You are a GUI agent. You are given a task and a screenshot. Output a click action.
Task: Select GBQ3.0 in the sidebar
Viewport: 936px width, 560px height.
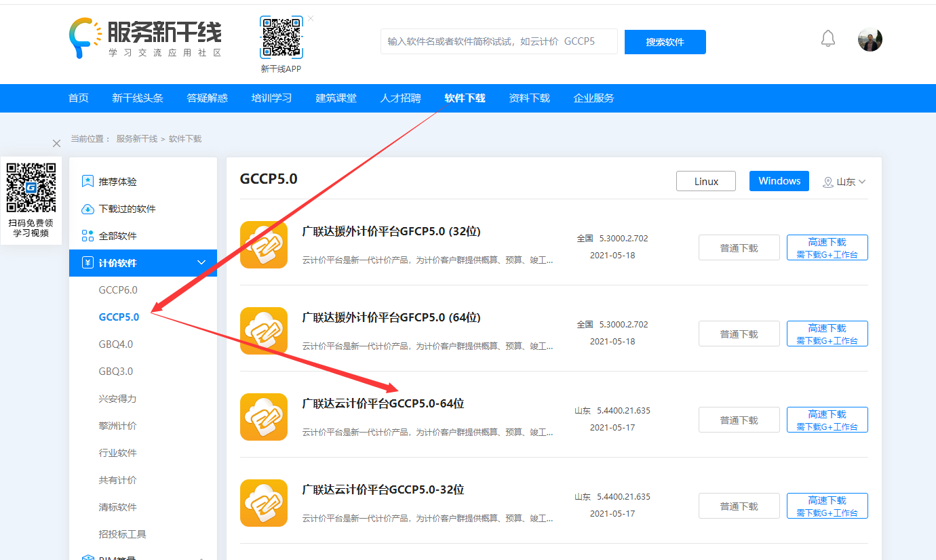point(116,372)
